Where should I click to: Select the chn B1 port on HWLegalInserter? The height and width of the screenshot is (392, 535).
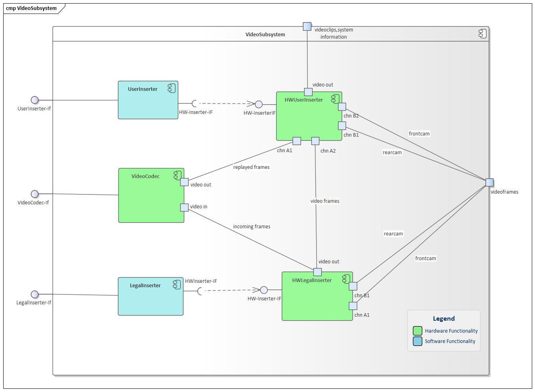[353, 286]
